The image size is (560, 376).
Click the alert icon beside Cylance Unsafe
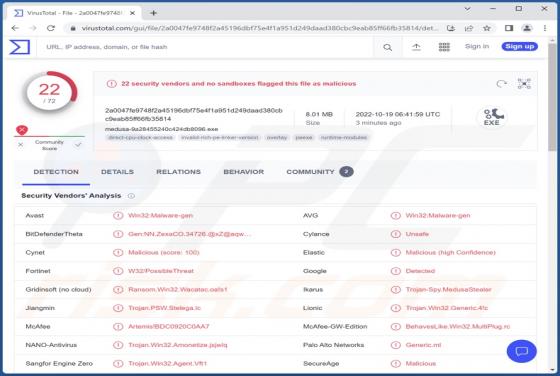[x=395, y=234]
